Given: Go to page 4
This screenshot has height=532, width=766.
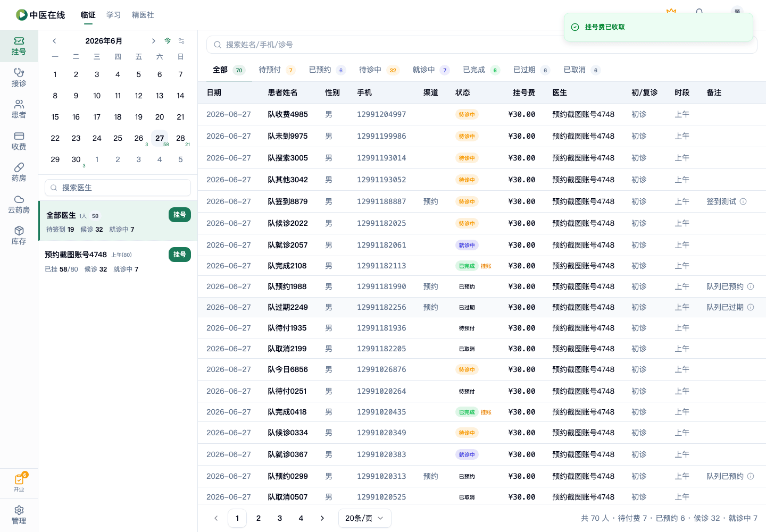Looking at the screenshot, I should [x=301, y=518].
